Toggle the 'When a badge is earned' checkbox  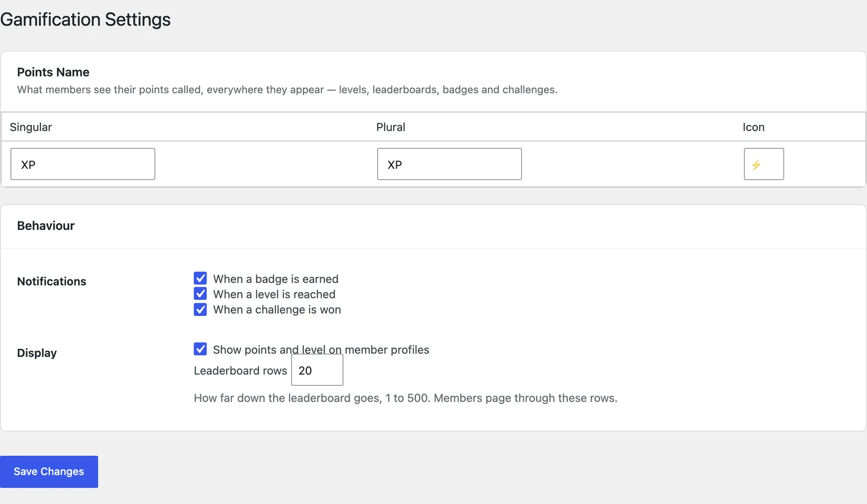pos(200,279)
